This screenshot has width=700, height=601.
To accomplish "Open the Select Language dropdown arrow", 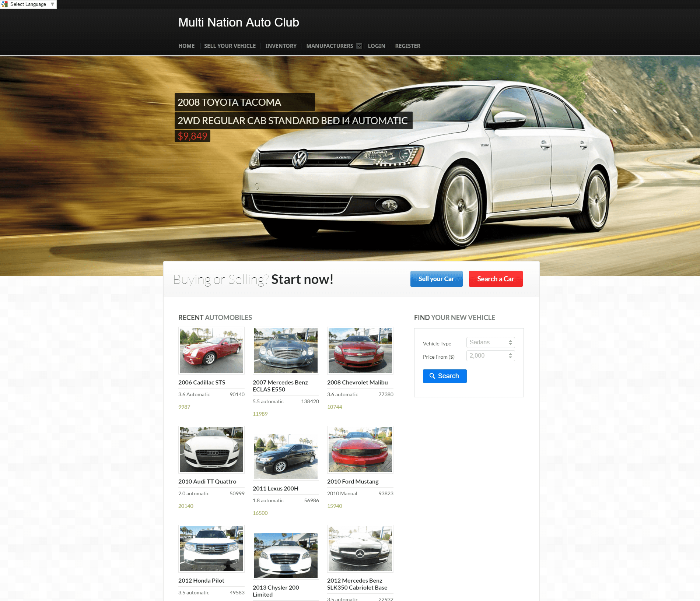I will coord(52,4).
